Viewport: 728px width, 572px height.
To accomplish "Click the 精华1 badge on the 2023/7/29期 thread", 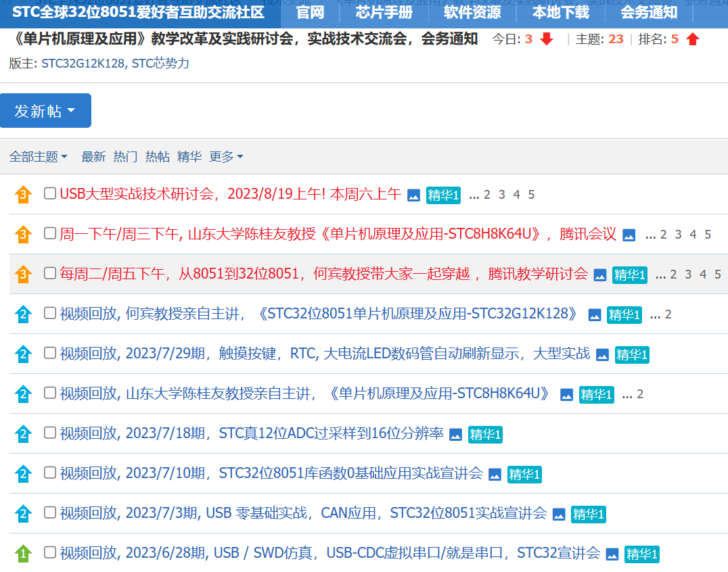I will (632, 355).
